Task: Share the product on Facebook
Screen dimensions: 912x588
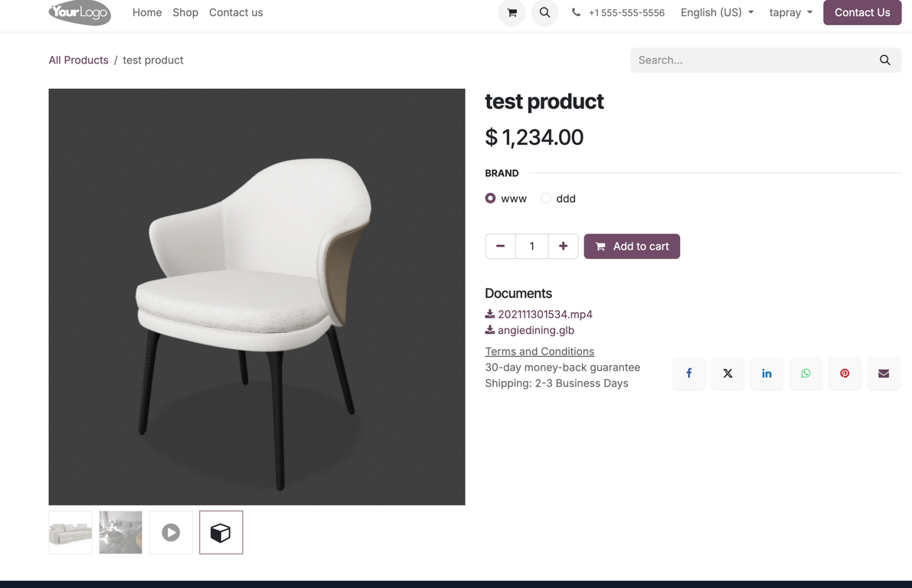Action: tap(688, 374)
